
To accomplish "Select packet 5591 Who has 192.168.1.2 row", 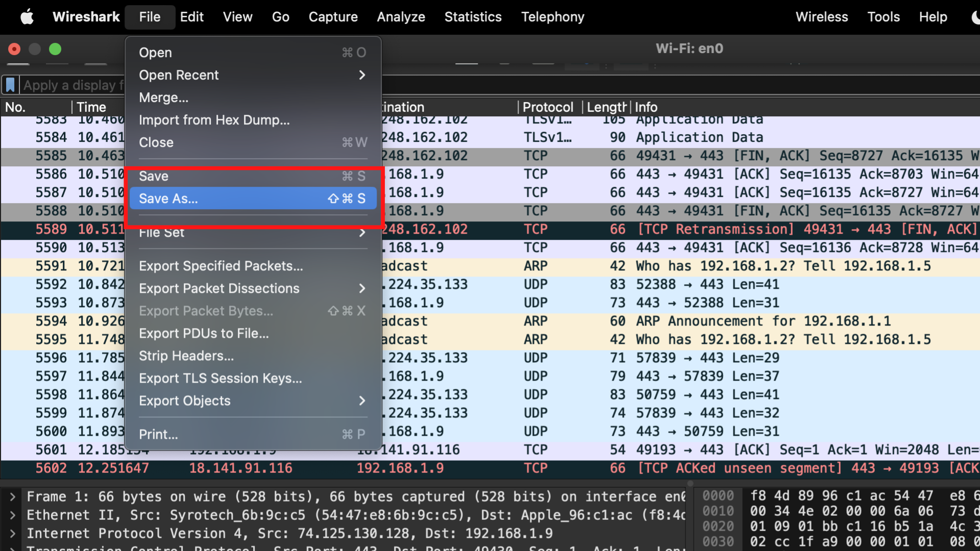I will (x=681, y=266).
